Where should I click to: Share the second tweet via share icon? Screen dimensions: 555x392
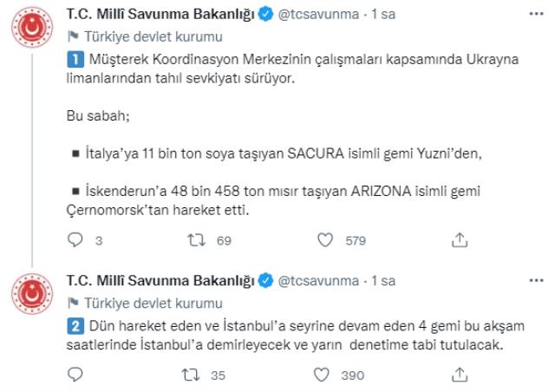coord(460,375)
